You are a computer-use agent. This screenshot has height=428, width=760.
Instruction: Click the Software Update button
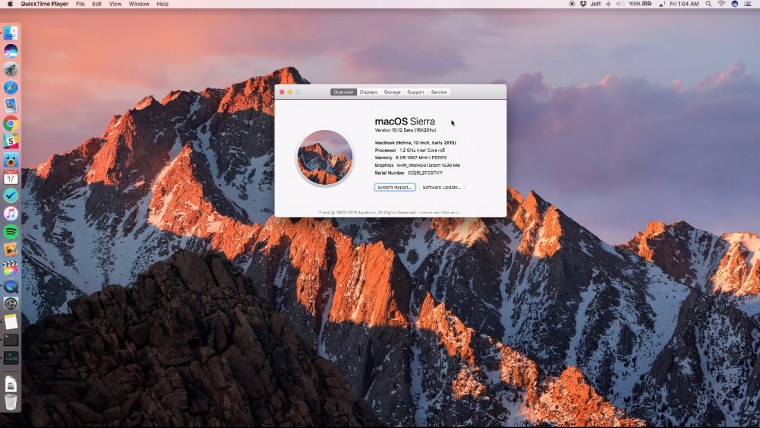[442, 187]
